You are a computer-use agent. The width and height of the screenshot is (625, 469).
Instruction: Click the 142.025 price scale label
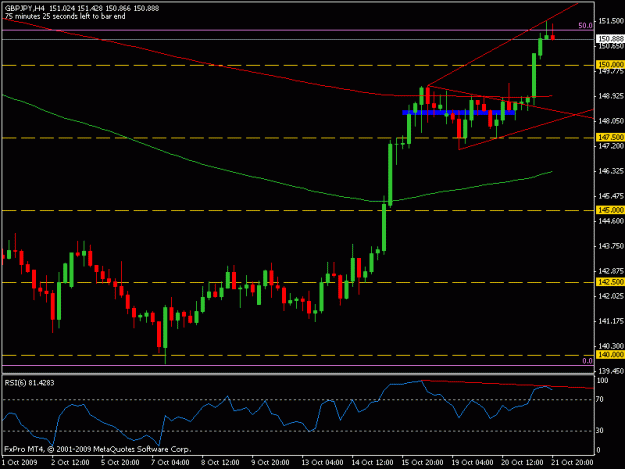tap(611, 296)
